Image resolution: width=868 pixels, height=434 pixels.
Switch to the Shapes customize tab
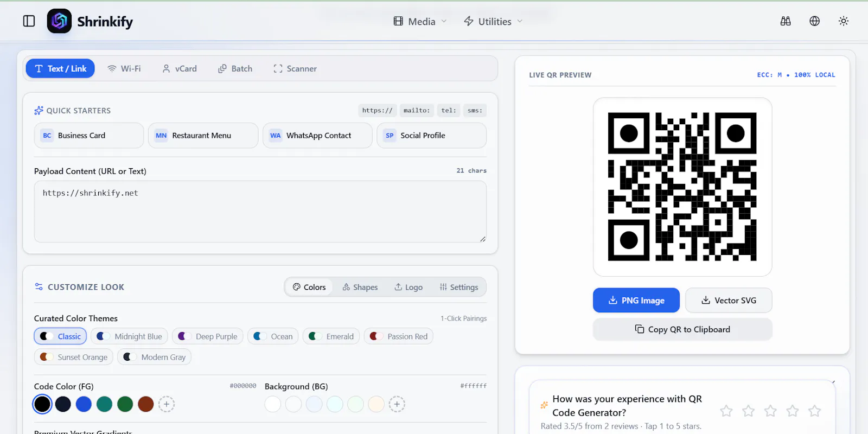pos(360,287)
